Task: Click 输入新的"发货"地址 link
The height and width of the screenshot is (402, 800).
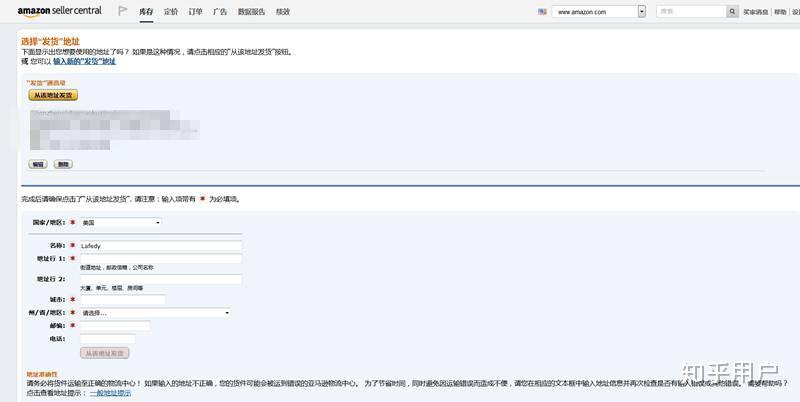Action: (85, 61)
